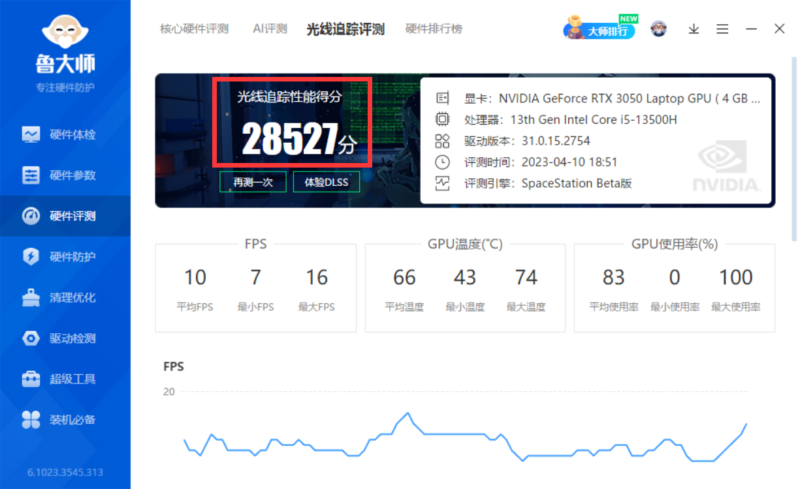Click the 最大使用率 value 100
The image size is (800, 489).
[736, 278]
